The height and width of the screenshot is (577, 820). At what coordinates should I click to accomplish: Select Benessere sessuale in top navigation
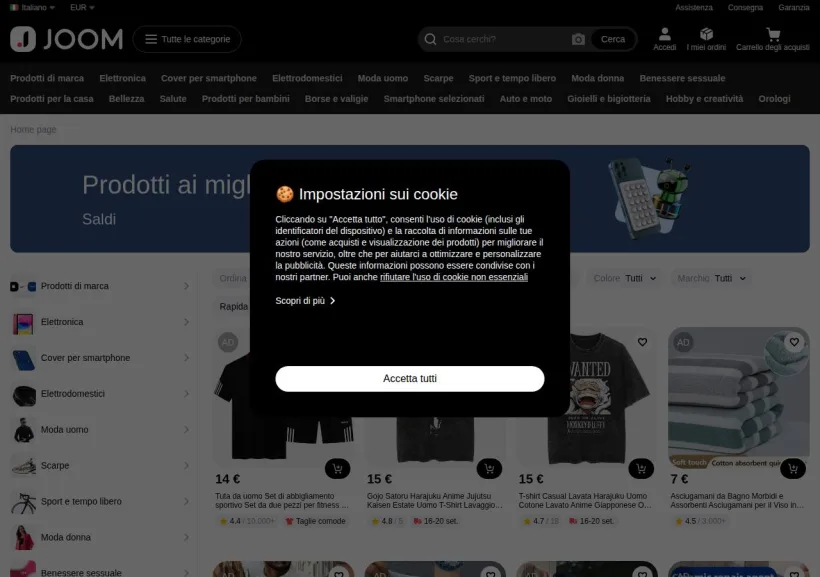click(682, 78)
